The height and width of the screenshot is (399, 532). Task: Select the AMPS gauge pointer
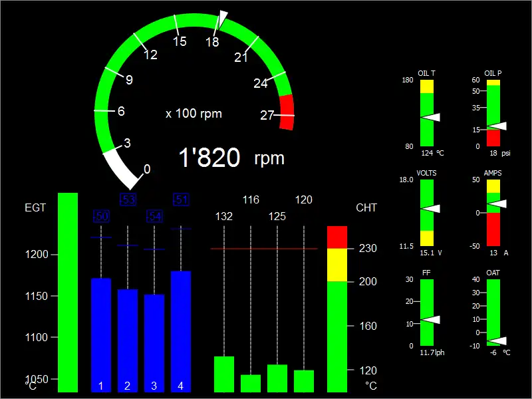(x=497, y=204)
